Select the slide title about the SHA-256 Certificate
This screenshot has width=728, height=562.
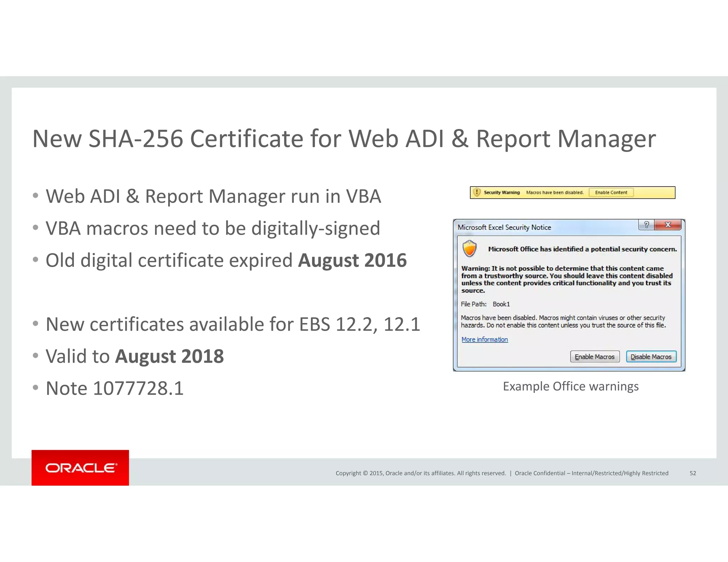(x=344, y=139)
